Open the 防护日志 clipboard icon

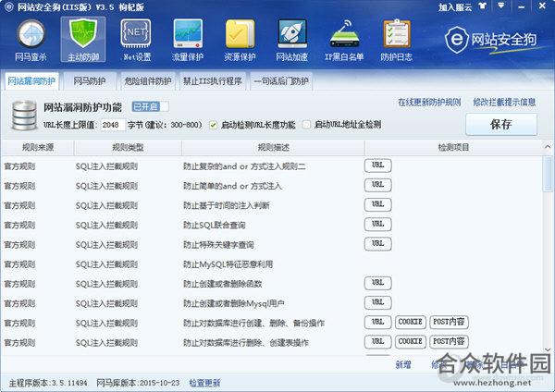[x=397, y=40]
